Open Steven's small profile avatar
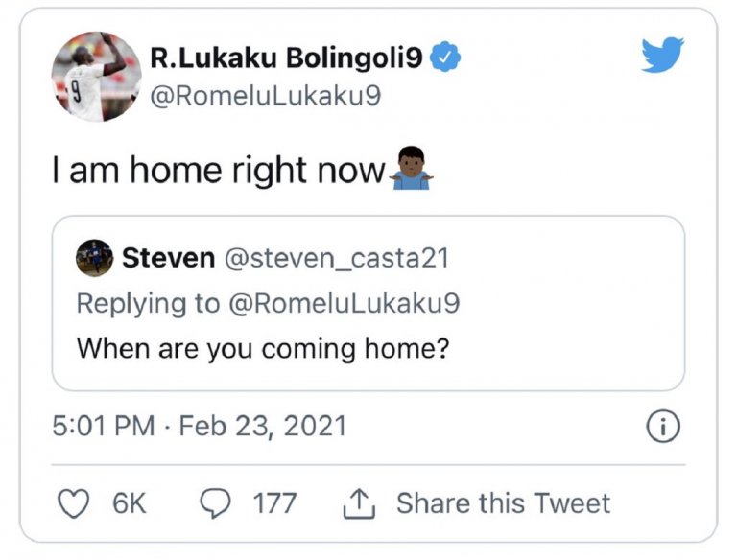The width and height of the screenshot is (737, 560). pyautogui.click(x=95, y=257)
